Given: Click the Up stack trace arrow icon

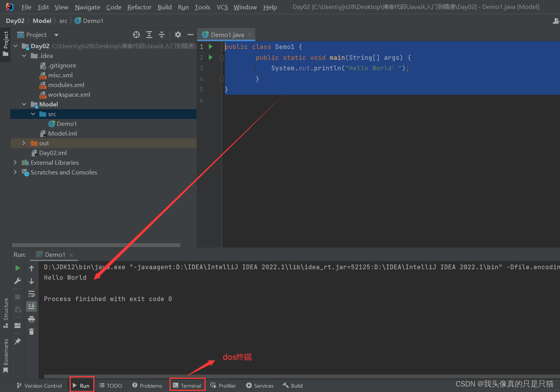Looking at the screenshot, I should pyautogui.click(x=31, y=268).
